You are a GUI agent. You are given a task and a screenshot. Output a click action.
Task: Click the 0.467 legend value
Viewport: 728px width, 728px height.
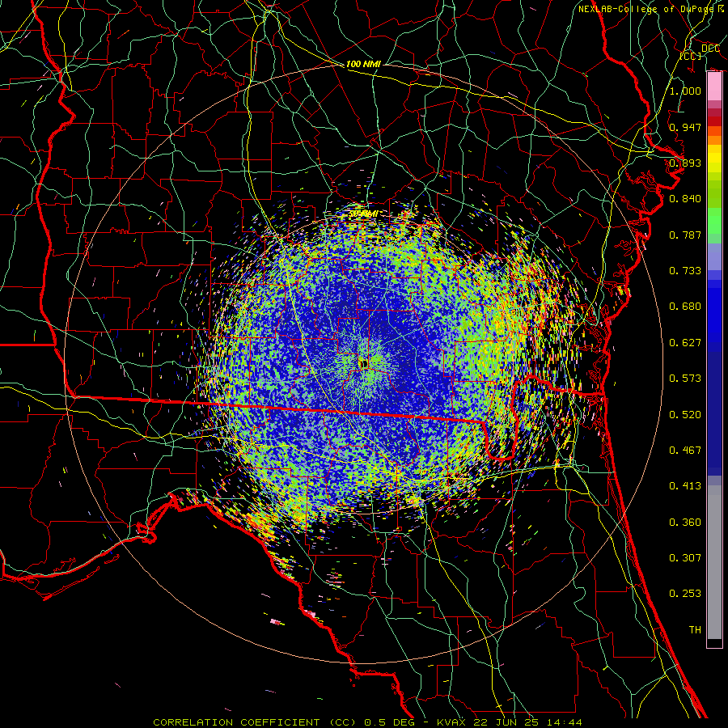[x=685, y=451]
